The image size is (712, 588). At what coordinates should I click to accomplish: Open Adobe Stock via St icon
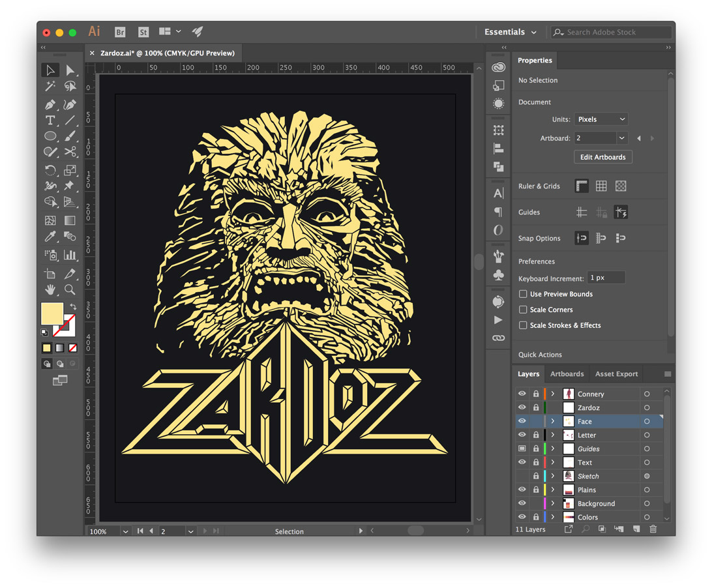(143, 32)
